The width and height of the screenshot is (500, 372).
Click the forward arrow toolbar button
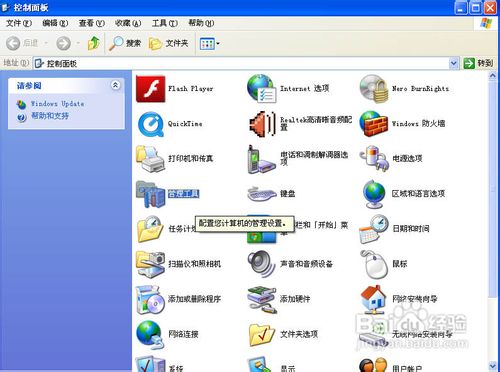[63, 43]
